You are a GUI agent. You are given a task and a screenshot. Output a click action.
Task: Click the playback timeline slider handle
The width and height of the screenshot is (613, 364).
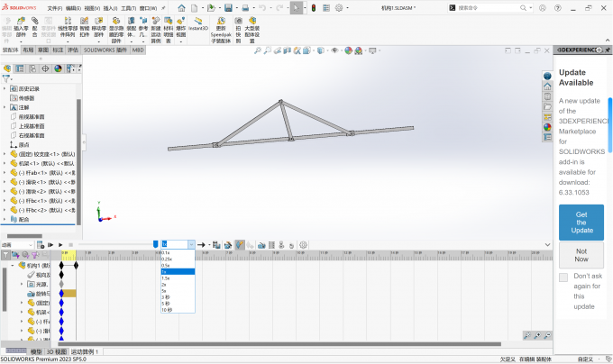point(156,244)
